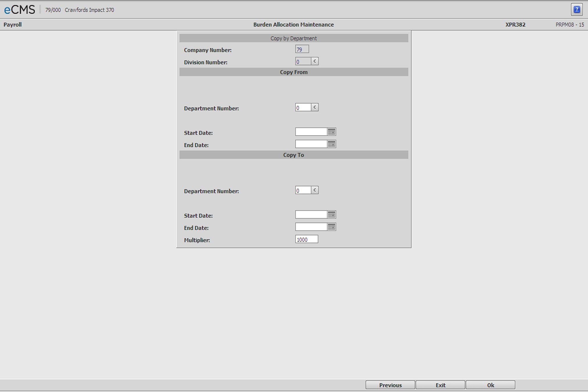Open the Copy From Department Number lookup
Image resolution: width=588 pixels, height=392 pixels.
click(315, 107)
